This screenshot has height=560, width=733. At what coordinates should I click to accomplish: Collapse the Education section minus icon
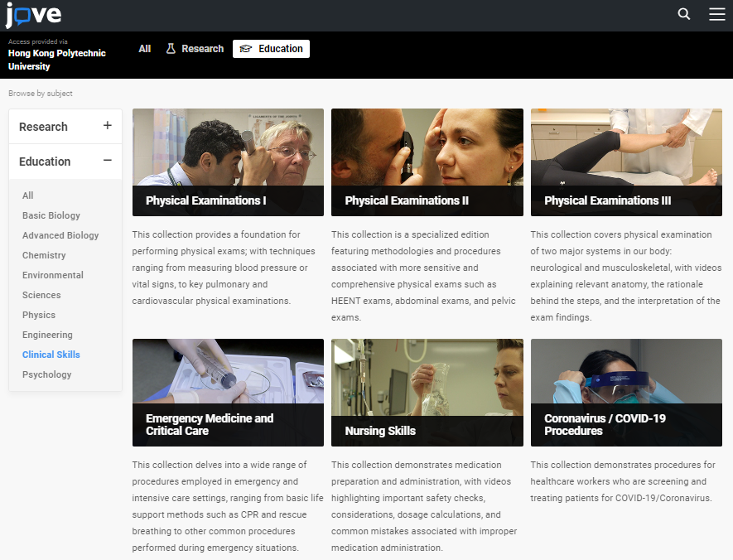click(108, 161)
